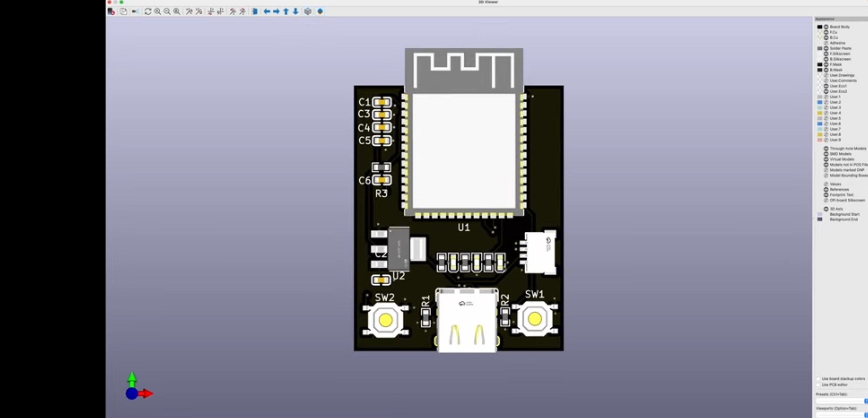Image resolution: width=868 pixels, height=418 pixels.
Task: Click the last toolbar icon after the projection cube
Action: click(x=320, y=11)
